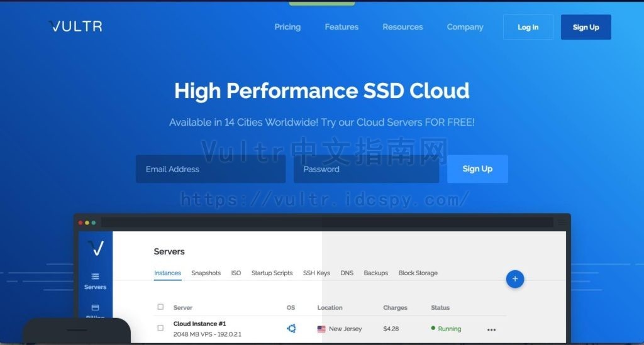Click the green maximize dot of mock browser
The image size is (644, 345).
pyautogui.click(x=94, y=222)
